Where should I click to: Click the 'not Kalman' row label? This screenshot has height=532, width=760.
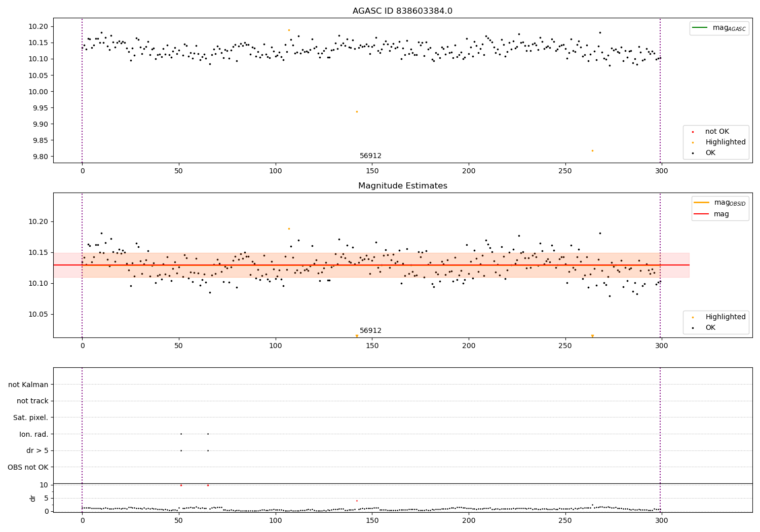28,385
